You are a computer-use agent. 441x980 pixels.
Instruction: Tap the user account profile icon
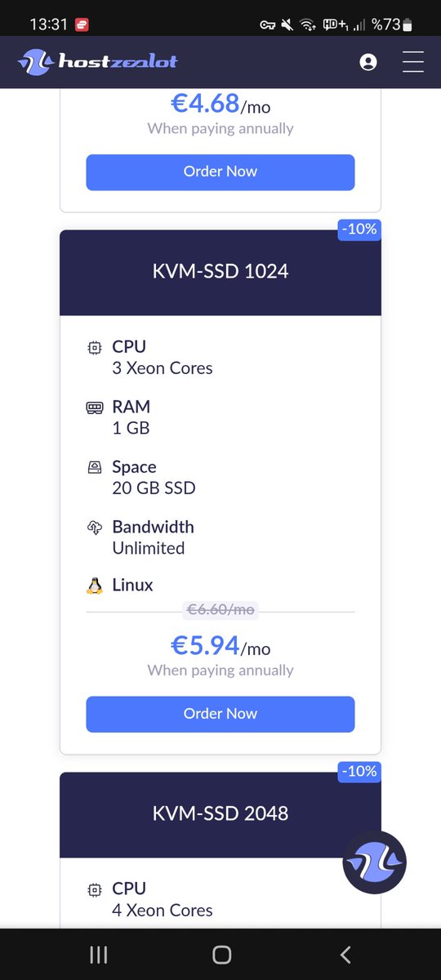[x=368, y=62]
